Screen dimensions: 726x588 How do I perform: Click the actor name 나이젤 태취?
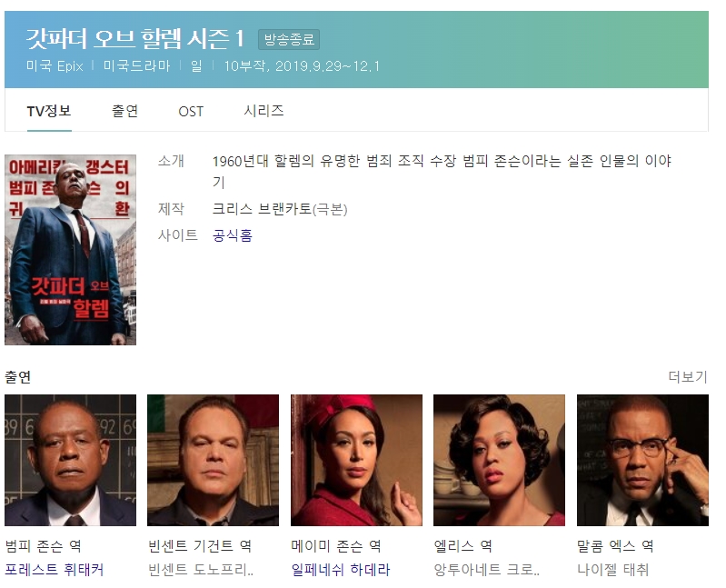(x=612, y=569)
